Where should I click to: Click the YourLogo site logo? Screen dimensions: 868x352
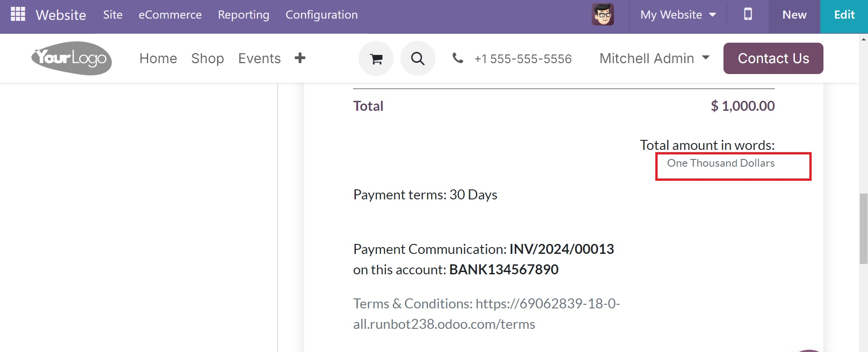point(71,58)
